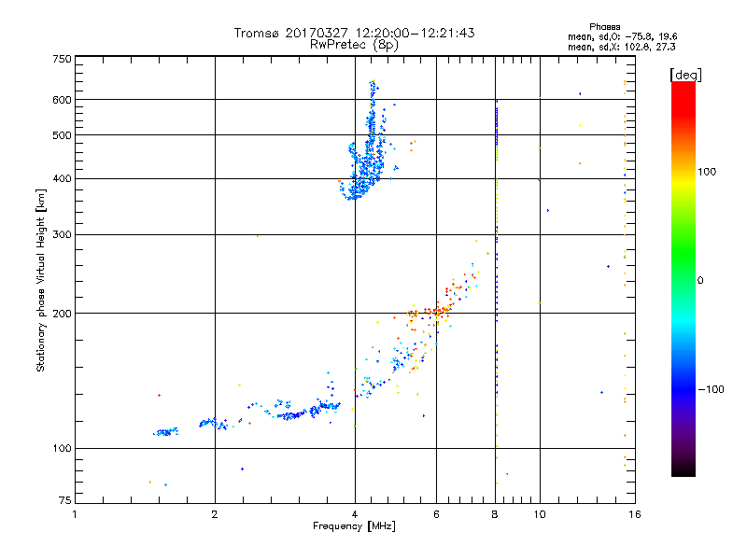Click the red-orange echo cluster at 200 km
The image size is (747, 560).
coord(430,313)
